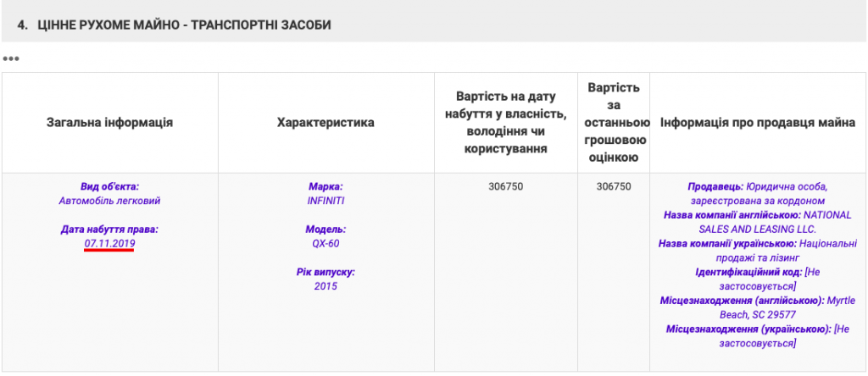The height and width of the screenshot is (376, 868).
Task: Select the Характеристика column header
Action: pyautogui.click(x=325, y=123)
